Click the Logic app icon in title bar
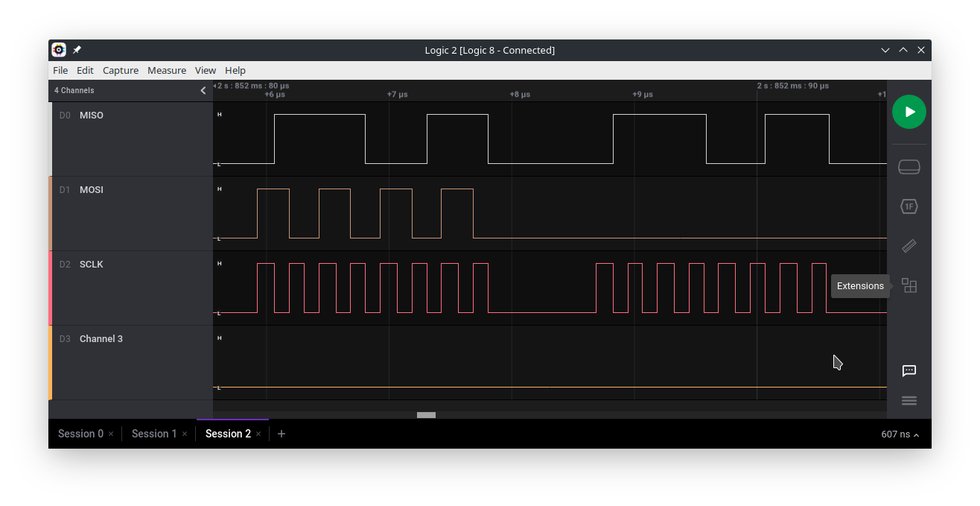The width and height of the screenshot is (980, 506). coord(59,50)
